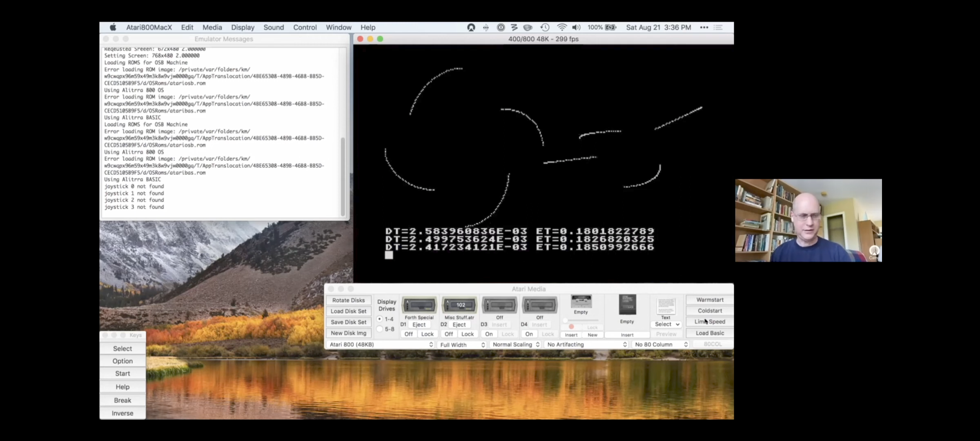Click the Coldstart button

point(710,311)
